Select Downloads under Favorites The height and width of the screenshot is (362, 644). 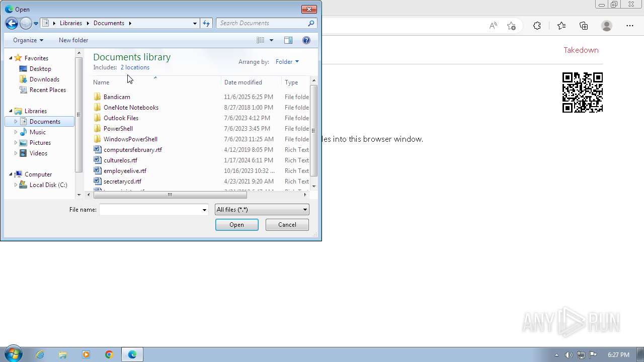(44, 79)
